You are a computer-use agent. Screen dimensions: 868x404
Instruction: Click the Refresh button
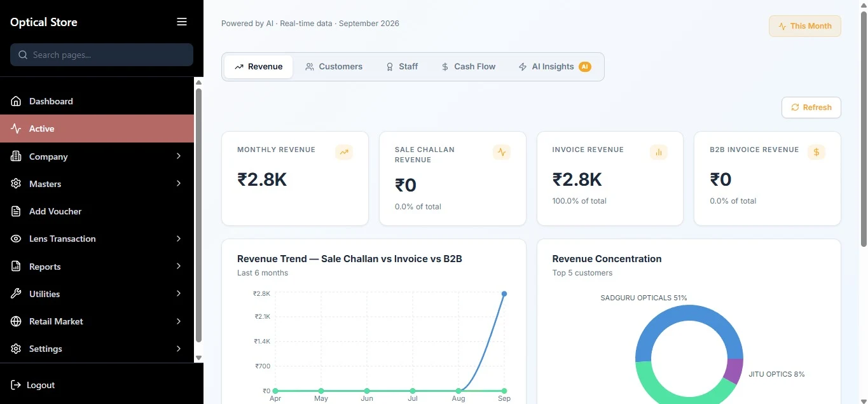pos(811,108)
